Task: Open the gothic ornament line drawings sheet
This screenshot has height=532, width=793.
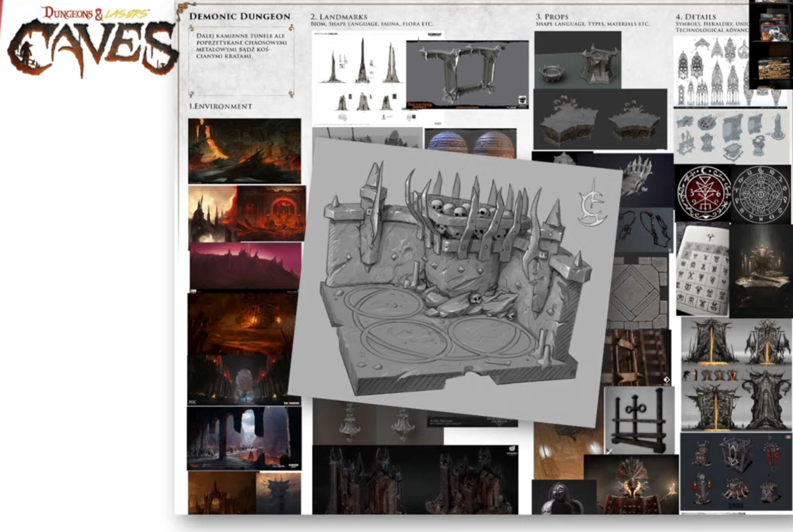Action: click(711, 73)
